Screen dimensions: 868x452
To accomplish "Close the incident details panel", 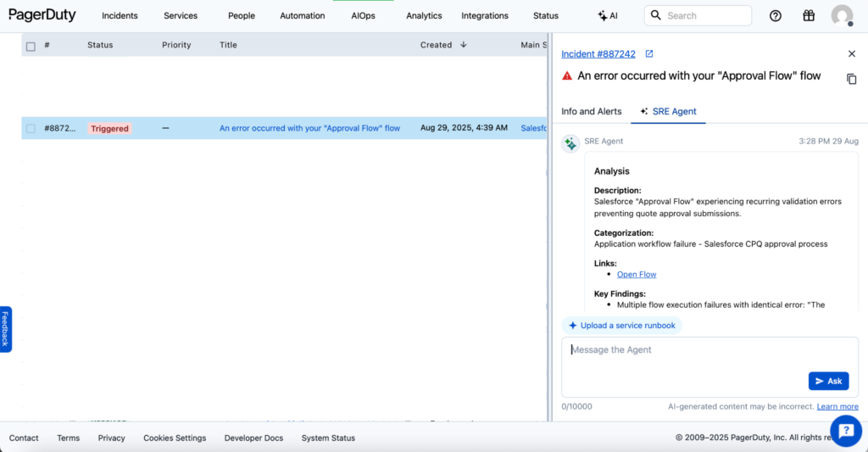I will pyautogui.click(x=852, y=53).
